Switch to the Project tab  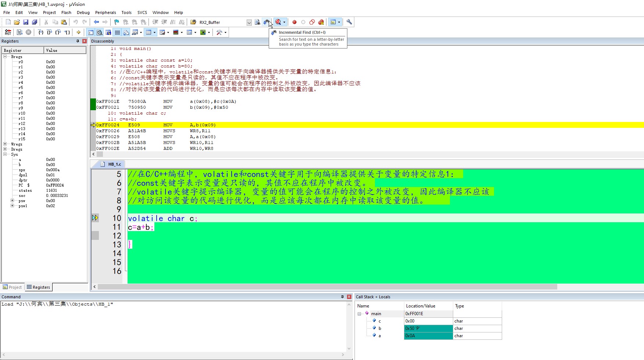coord(12,287)
